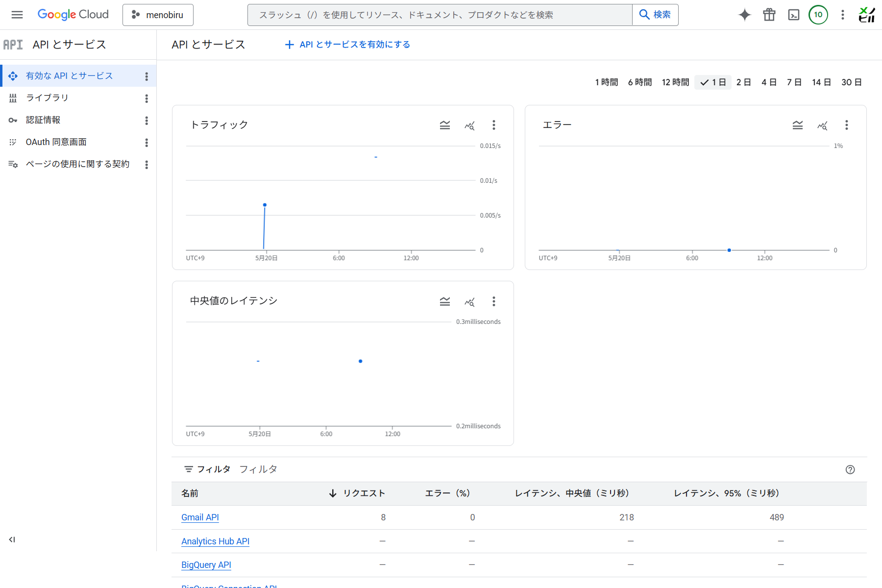Open the menobiru project selector
Screen dimensions: 882x588
coord(158,15)
